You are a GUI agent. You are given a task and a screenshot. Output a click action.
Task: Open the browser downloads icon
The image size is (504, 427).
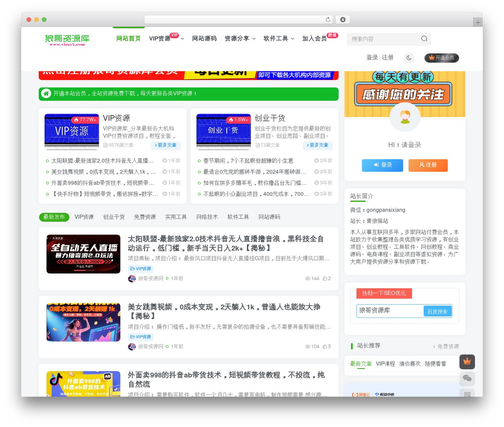click(x=343, y=19)
